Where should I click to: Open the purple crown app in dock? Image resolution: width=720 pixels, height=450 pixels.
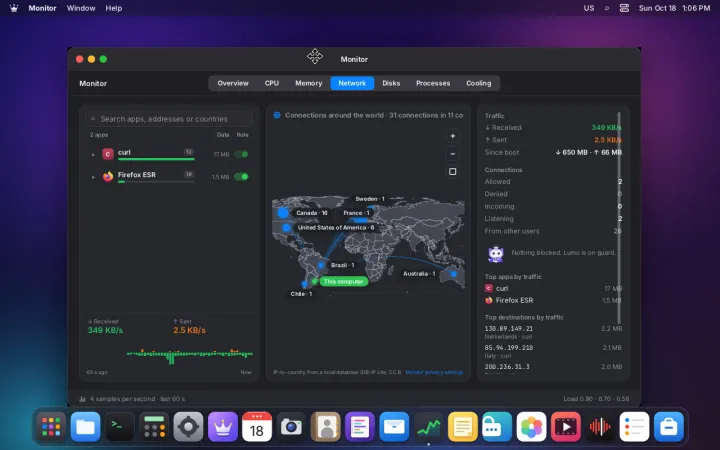pyautogui.click(x=223, y=427)
